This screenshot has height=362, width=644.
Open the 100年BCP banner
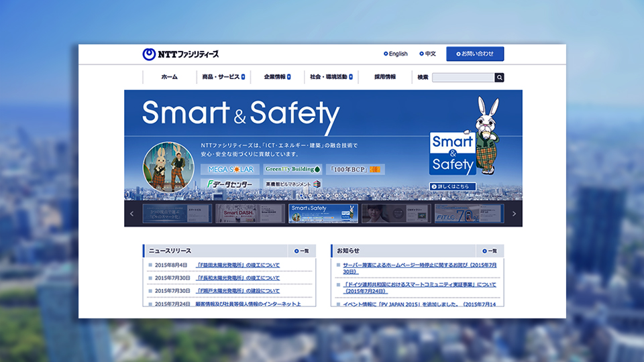tap(356, 169)
